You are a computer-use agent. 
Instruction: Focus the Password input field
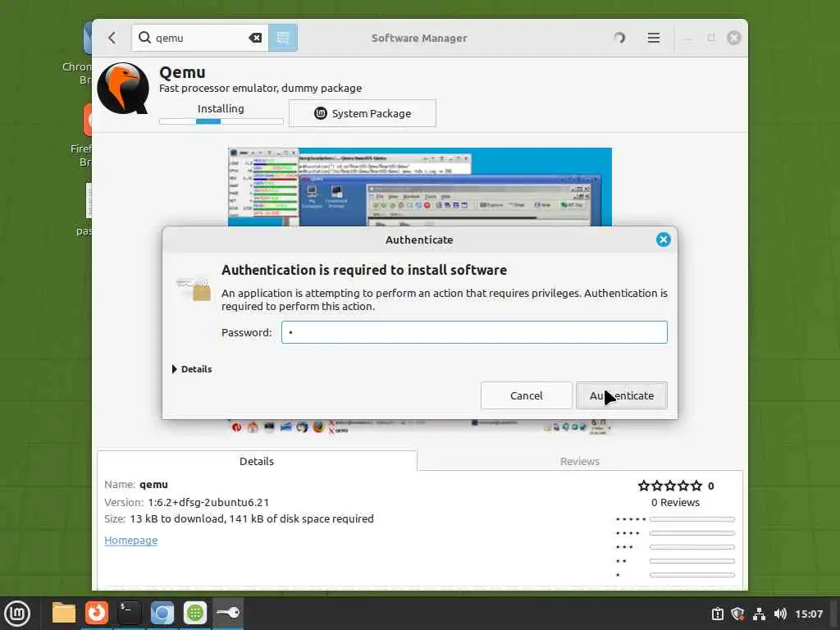click(474, 332)
